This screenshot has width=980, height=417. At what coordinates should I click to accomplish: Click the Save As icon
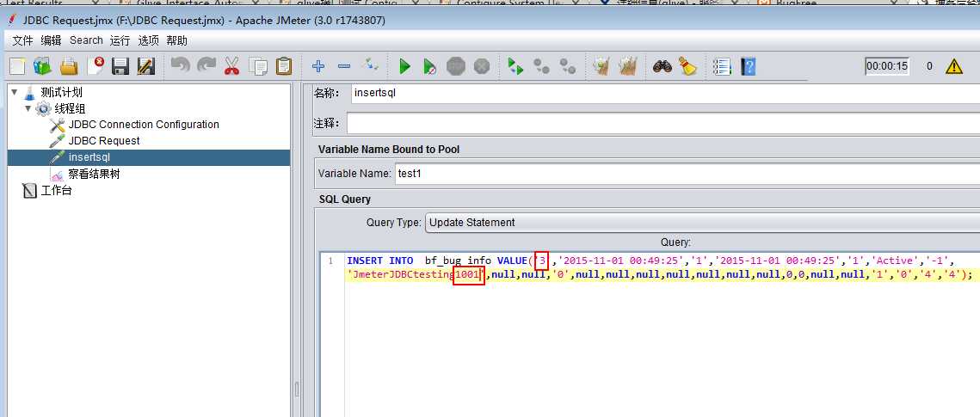point(145,65)
